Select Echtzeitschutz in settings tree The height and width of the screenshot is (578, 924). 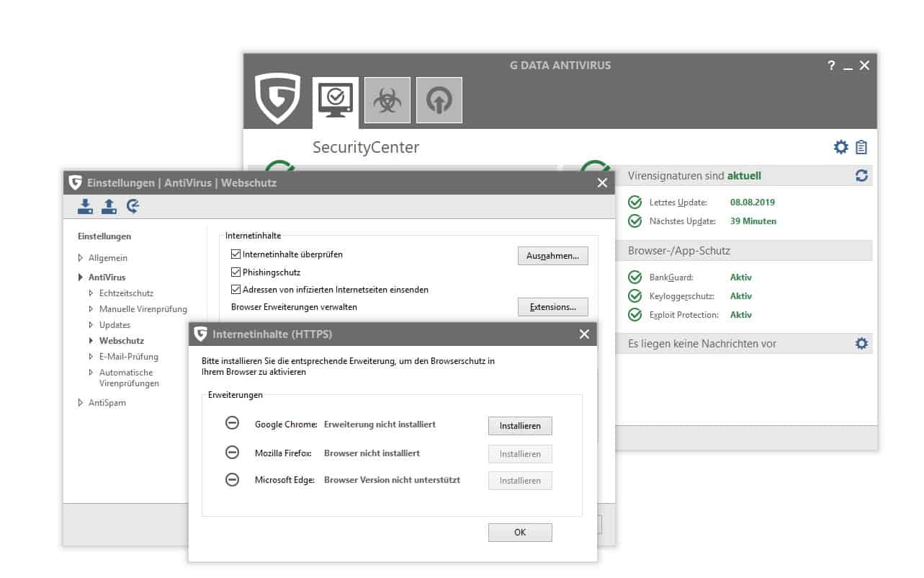pos(126,293)
